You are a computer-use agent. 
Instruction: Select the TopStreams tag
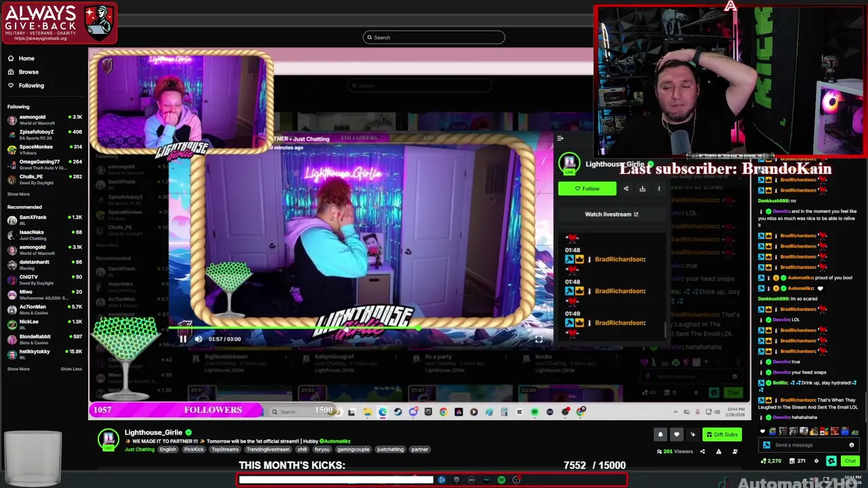(224, 449)
